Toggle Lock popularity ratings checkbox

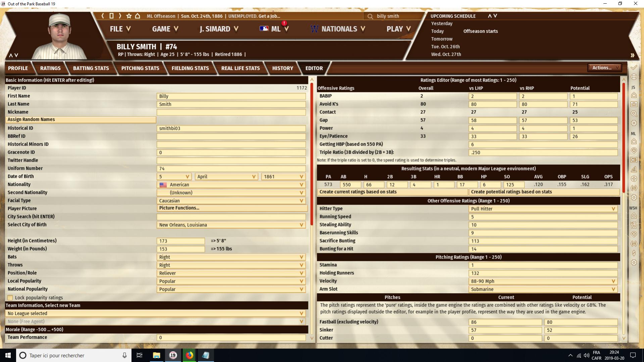click(x=10, y=298)
